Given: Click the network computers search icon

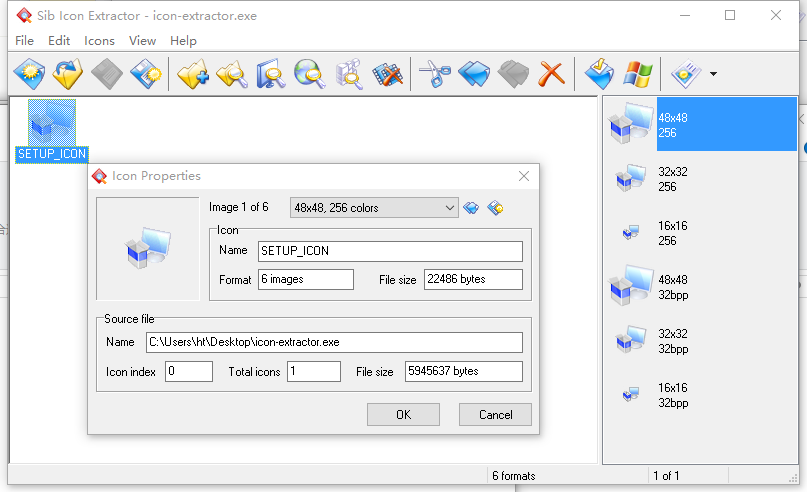Looking at the screenshot, I should click(349, 74).
